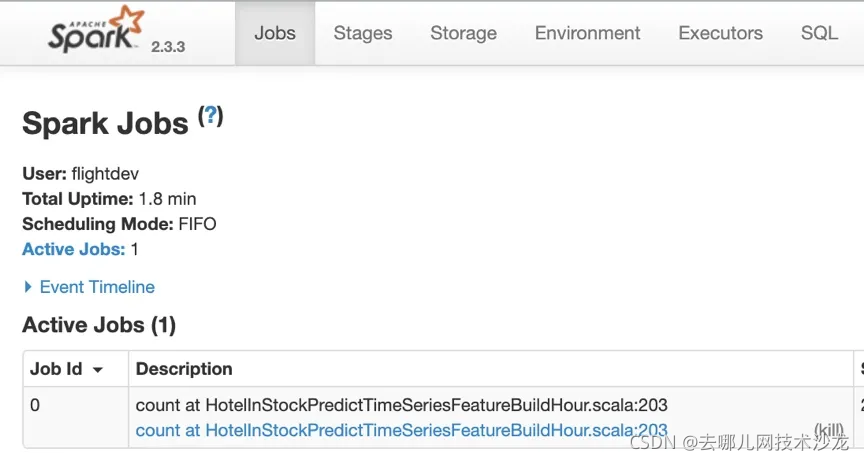The image size is (864, 460).
Task: Click the Active Jobs (1) section heading
Action: point(99,325)
